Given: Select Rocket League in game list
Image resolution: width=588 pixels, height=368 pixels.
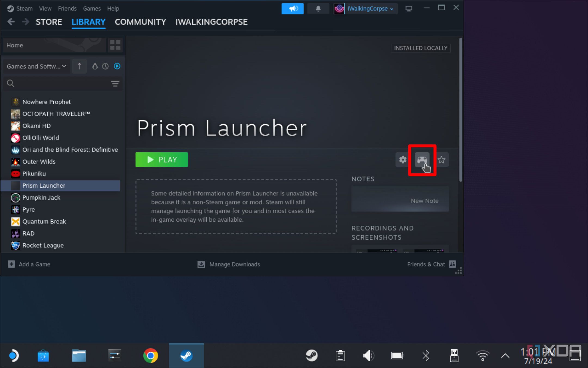Looking at the screenshot, I should 60,246.
